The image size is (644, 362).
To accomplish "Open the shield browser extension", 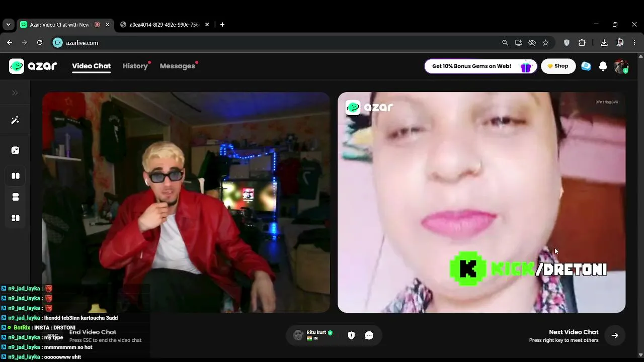I will [567, 43].
